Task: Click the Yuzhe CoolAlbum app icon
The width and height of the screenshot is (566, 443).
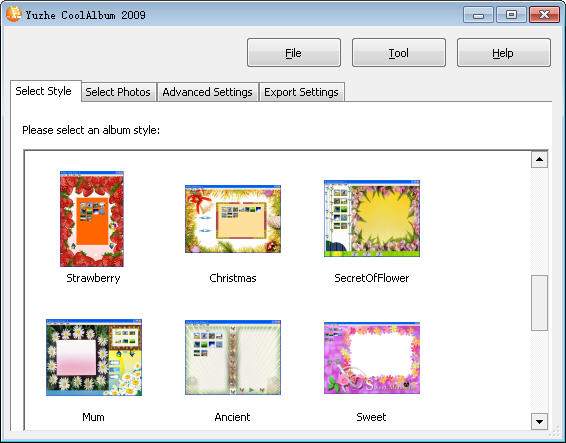Action: [13, 14]
